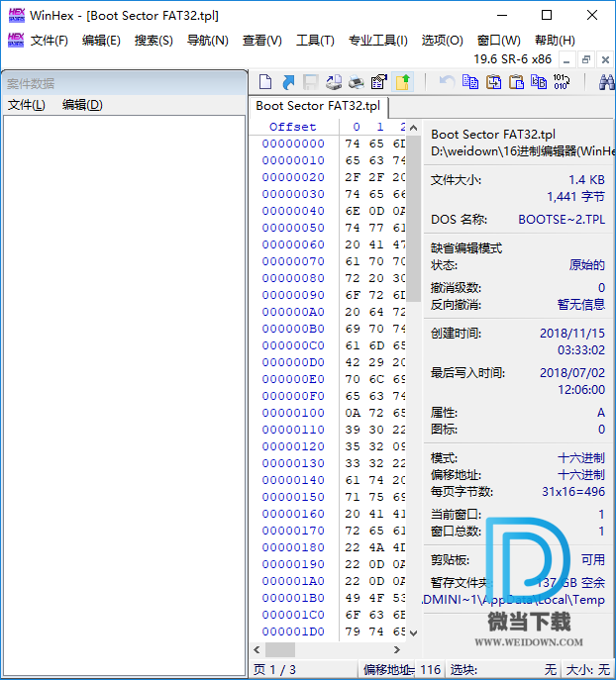
Task: Click the 31x16=496 bytes per page value
Action: click(x=573, y=492)
